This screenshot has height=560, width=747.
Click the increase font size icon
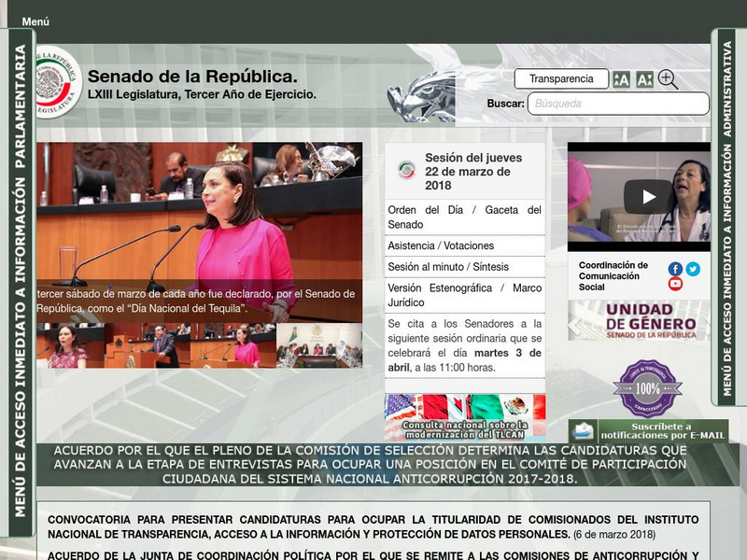click(x=621, y=78)
